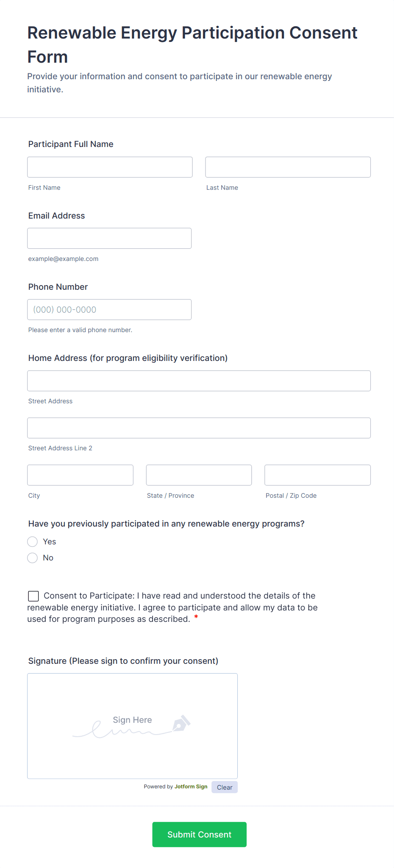Select Yes for previous participation
Viewport: 394px width, 868px height.
pos(33,542)
